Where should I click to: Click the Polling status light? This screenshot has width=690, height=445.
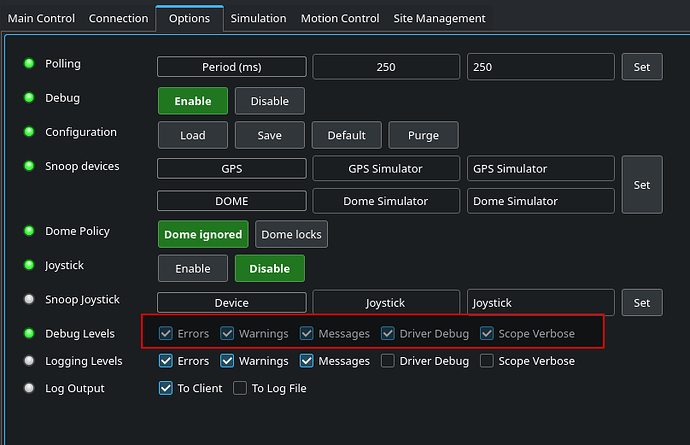pyautogui.click(x=29, y=63)
